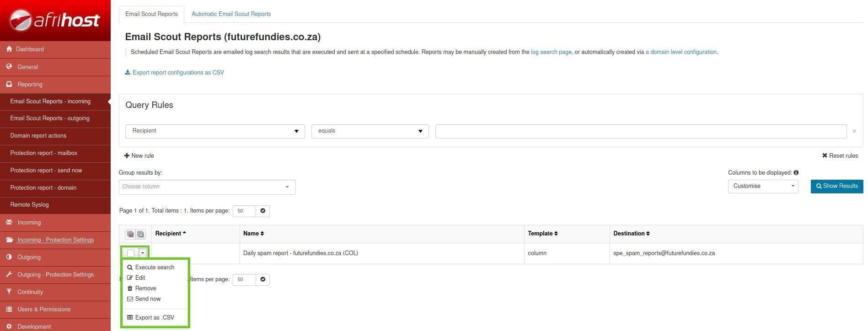Click the select-all checkmark icon in table header
Image resolution: width=868 pixels, height=331 pixels.
[130, 234]
